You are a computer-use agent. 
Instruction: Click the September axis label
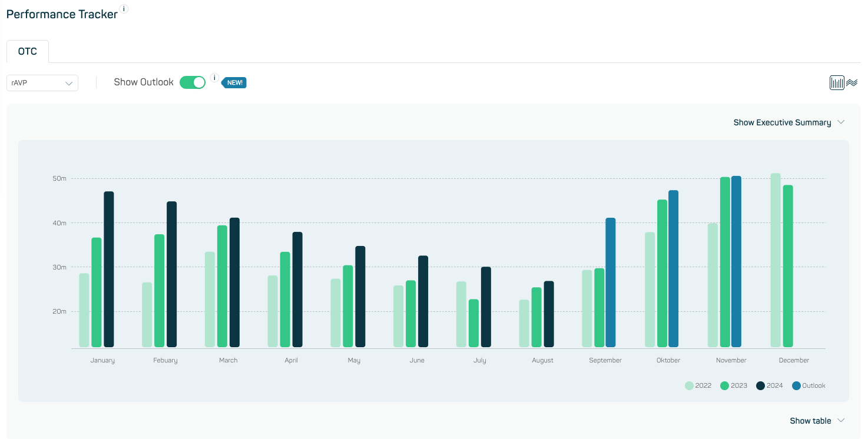tap(605, 360)
